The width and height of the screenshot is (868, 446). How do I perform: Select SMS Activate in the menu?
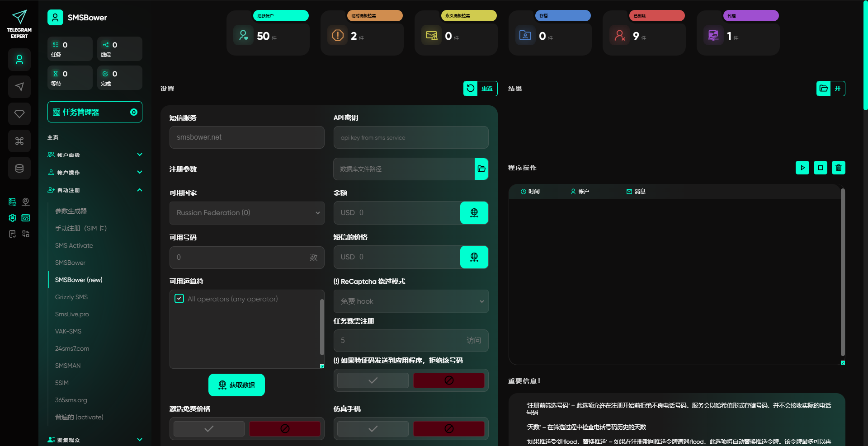(x=74, y=245)
